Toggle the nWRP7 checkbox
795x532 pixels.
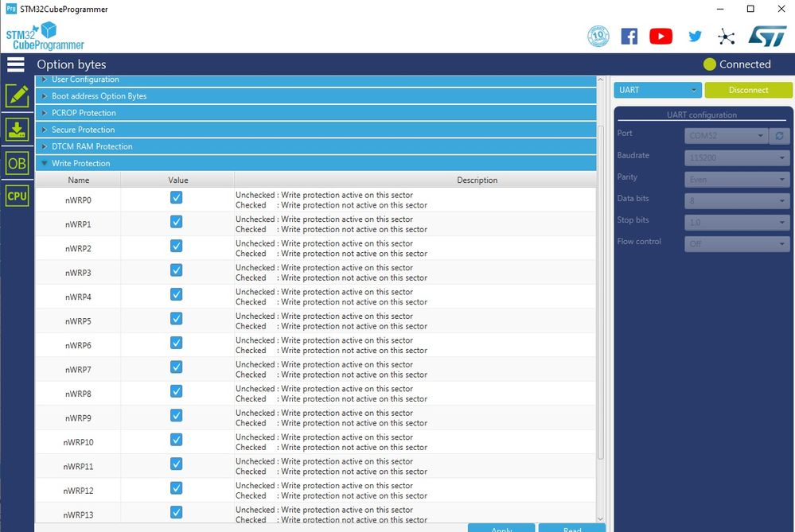176,367
